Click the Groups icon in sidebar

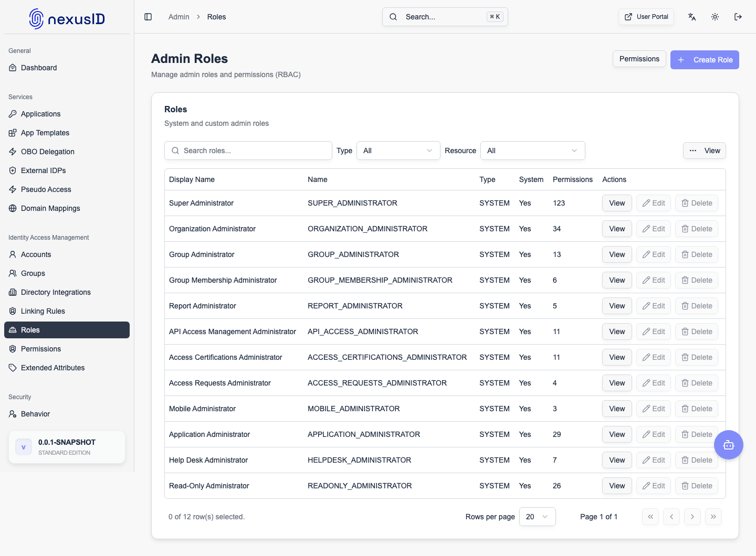(13, 273)
